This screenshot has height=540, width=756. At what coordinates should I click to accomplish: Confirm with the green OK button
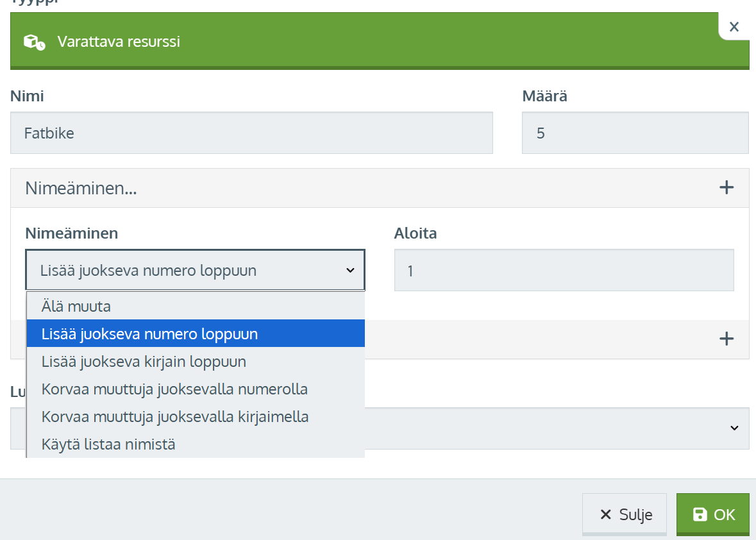click(712, 514)
